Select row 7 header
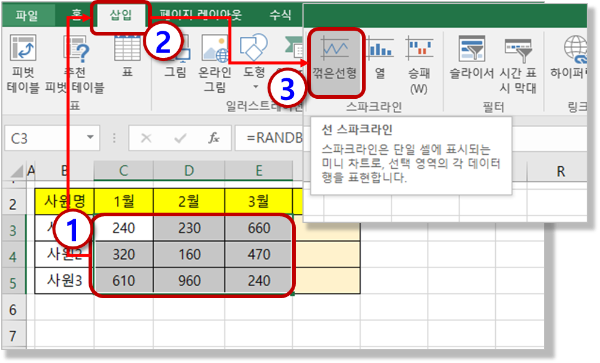 coord(13,336)
